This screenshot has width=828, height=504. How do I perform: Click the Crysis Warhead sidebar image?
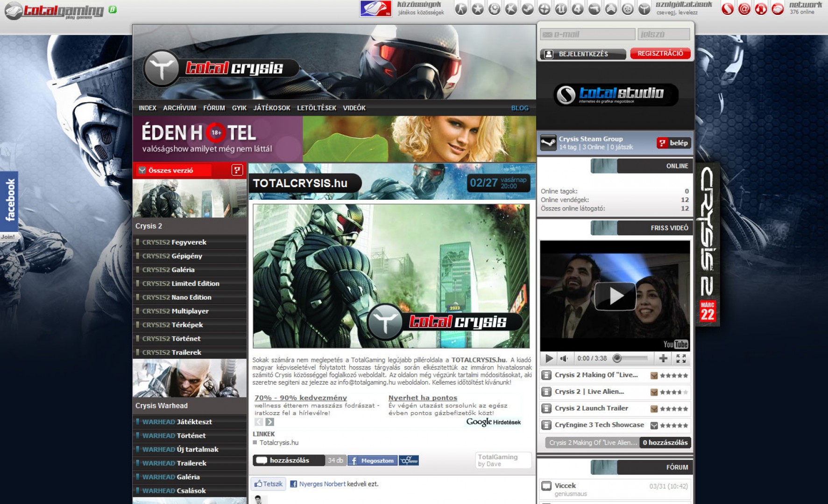click(190, 378)
